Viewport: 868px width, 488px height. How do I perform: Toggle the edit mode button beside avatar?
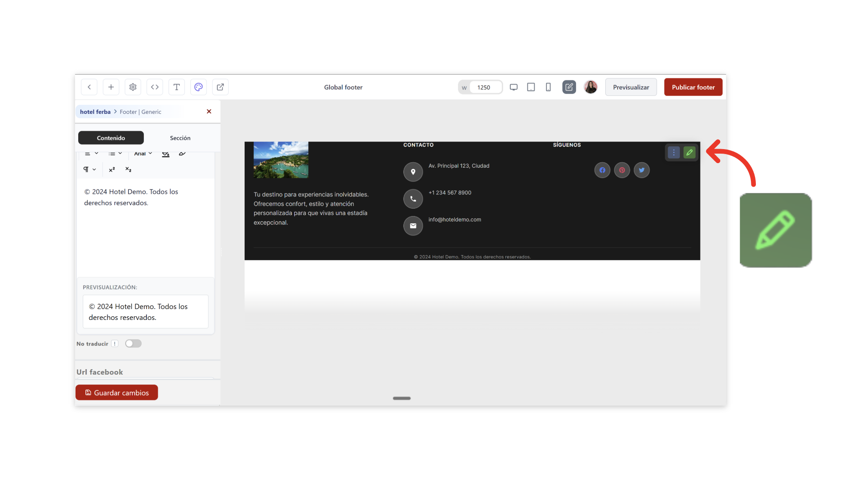(569, 87)
